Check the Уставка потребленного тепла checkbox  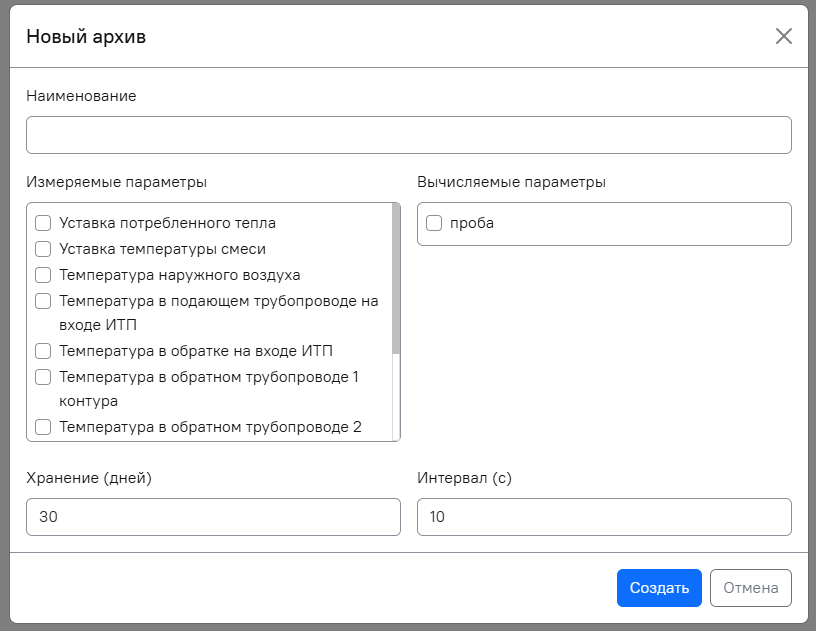43,223
